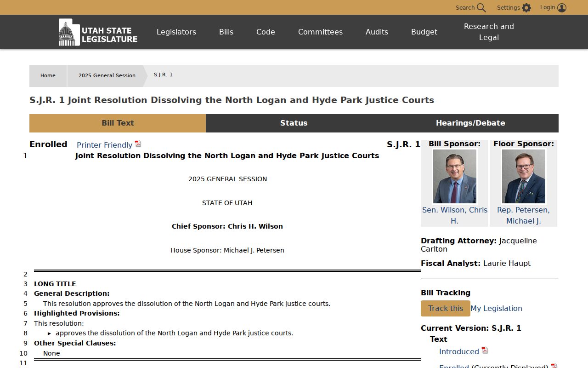Switch to the Hearings/Debate tab
Screen dimensions: 588x368
coord(470,123)
